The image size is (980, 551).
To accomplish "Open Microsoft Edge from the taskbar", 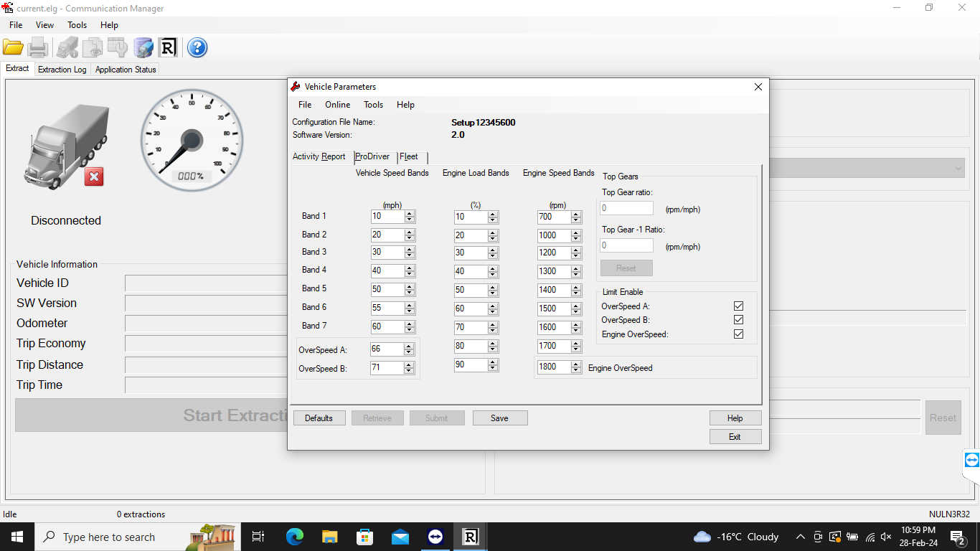I will 295,537.
